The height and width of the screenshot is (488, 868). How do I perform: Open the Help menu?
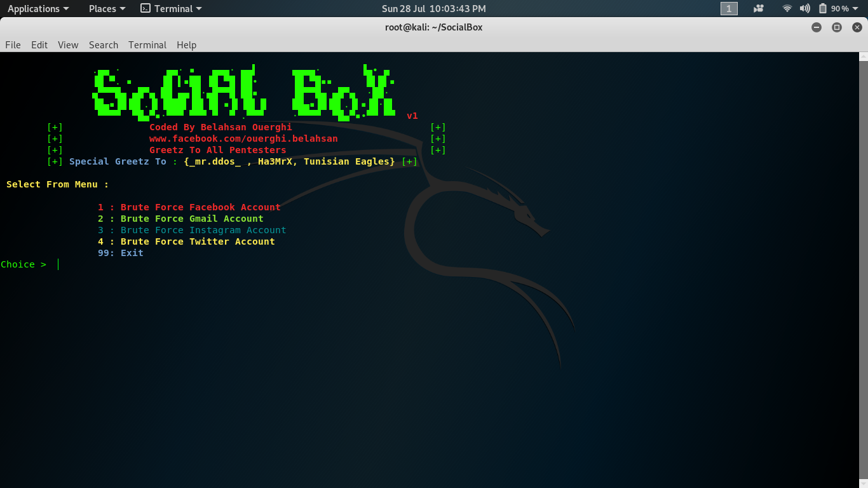click(x=186, y=44)
